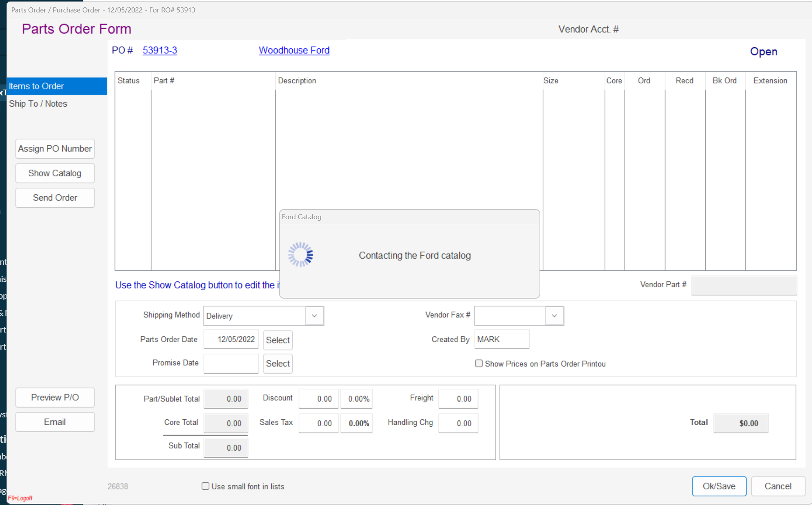Click the Sub Total field
Viewport: 812px width, 505px height.
[226, 448]
